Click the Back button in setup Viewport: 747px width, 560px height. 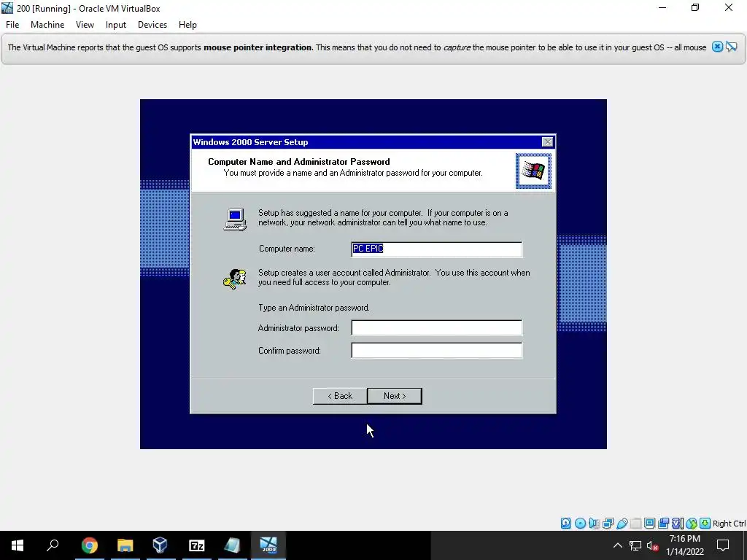click(340, 396)
